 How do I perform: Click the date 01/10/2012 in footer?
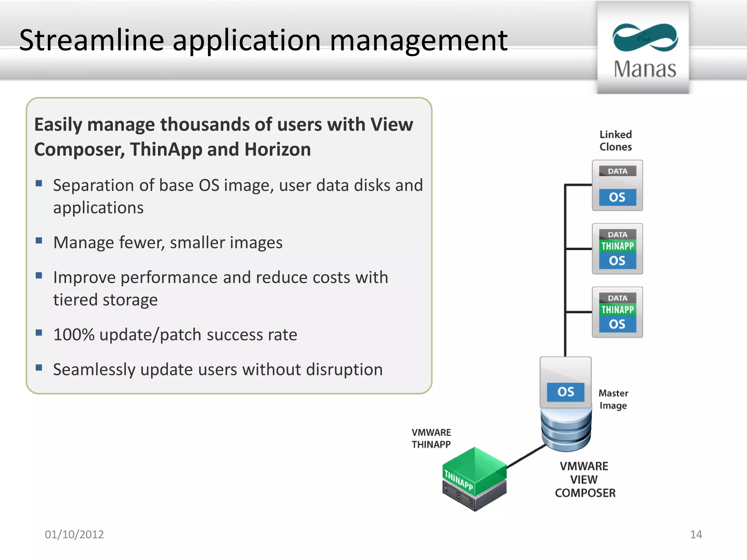point(74,534)
